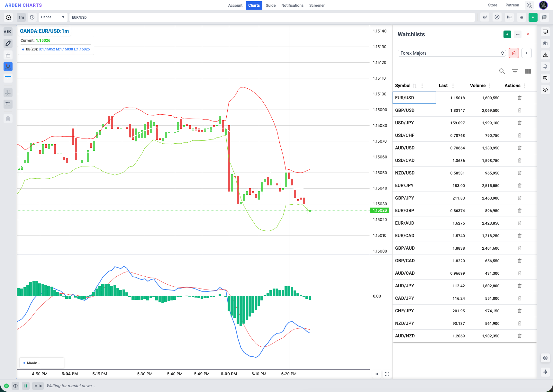Delete the Forex Majors watchlist via red trash button
The image size is (553, 392).
[x=513, y=53]
